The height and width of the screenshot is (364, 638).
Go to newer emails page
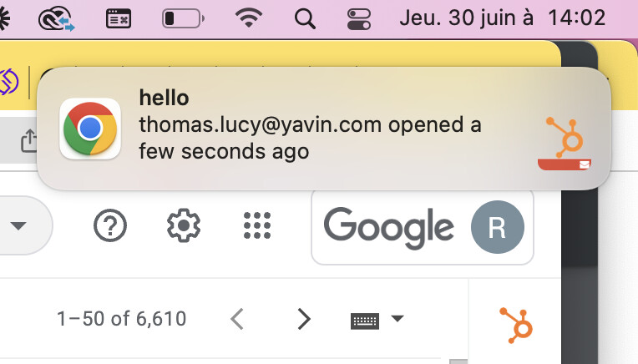(x=237, y=319)
